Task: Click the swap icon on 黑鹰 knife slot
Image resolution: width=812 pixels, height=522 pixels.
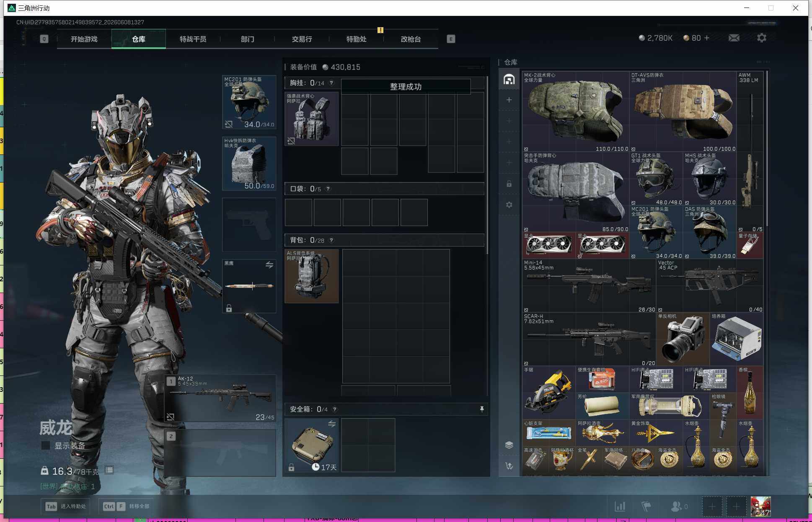Action: pos(269,265)
